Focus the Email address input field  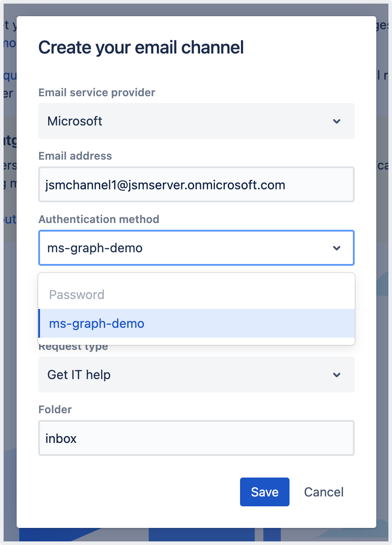[196, 185]
